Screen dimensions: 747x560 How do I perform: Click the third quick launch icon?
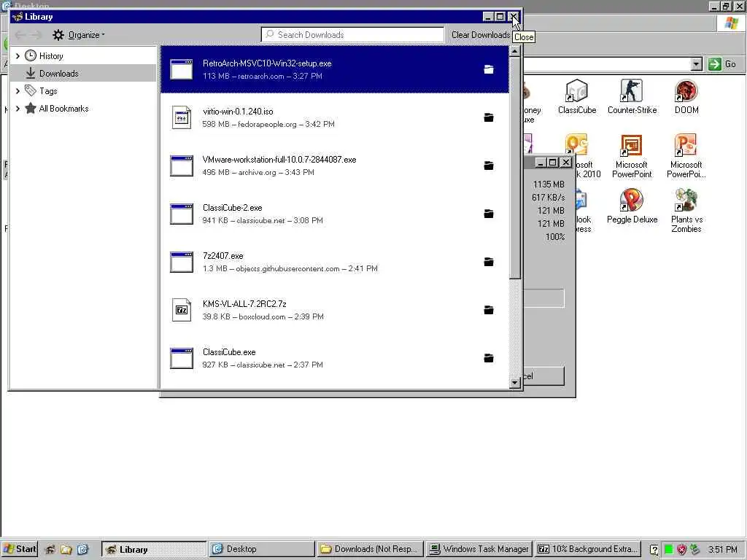tap(83, 550)
